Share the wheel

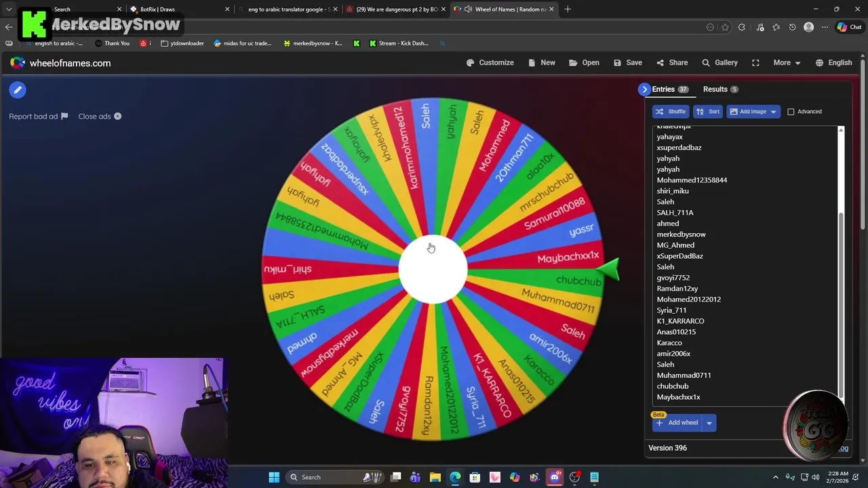(671, 63)
